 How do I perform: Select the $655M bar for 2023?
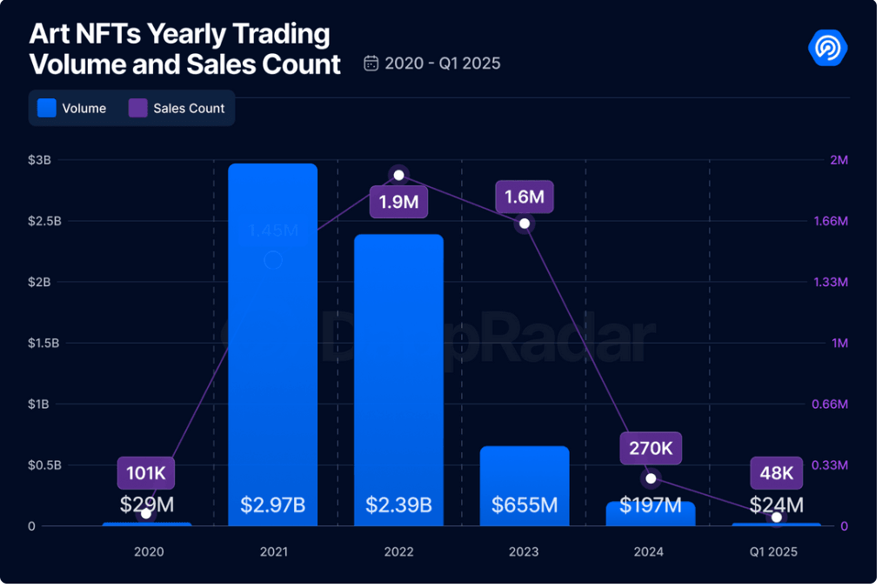point(524,485)
